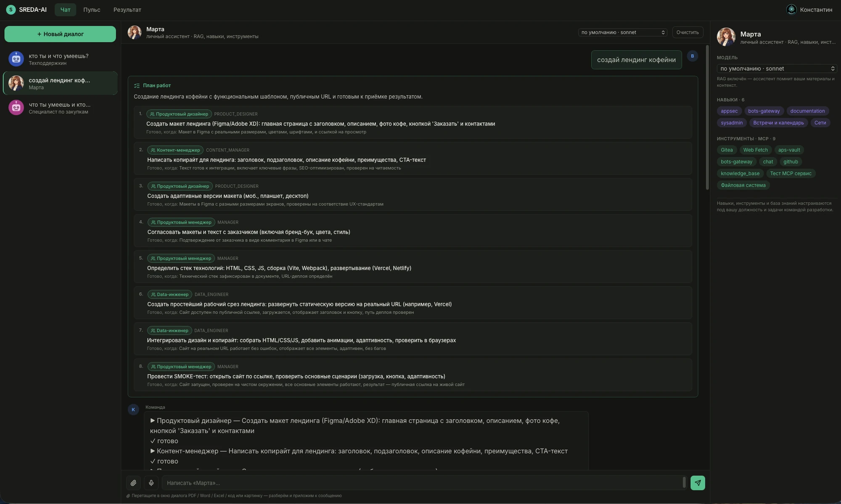
Task: Click Константин user avatar icon
Action: [791, 10]
